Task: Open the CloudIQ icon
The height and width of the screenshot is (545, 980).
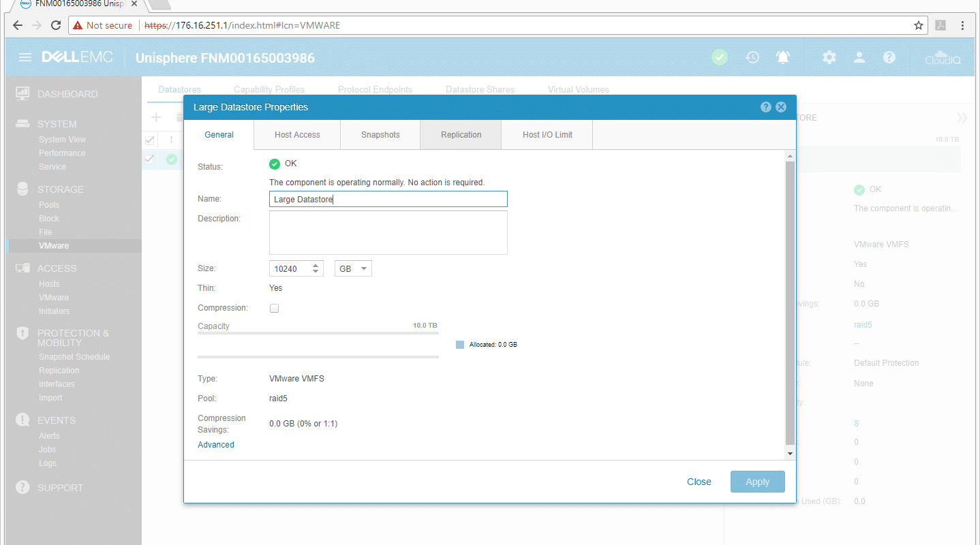Action: click(943, 57)
